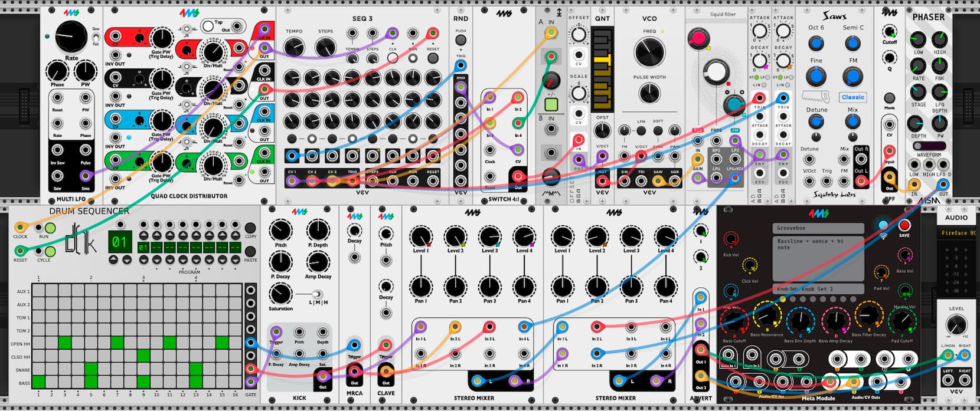Screen dimensions: 980x411
Task: Click the VCO PULSE WIDTH knob
Action: pyautogui.click(x=649, y=93)
